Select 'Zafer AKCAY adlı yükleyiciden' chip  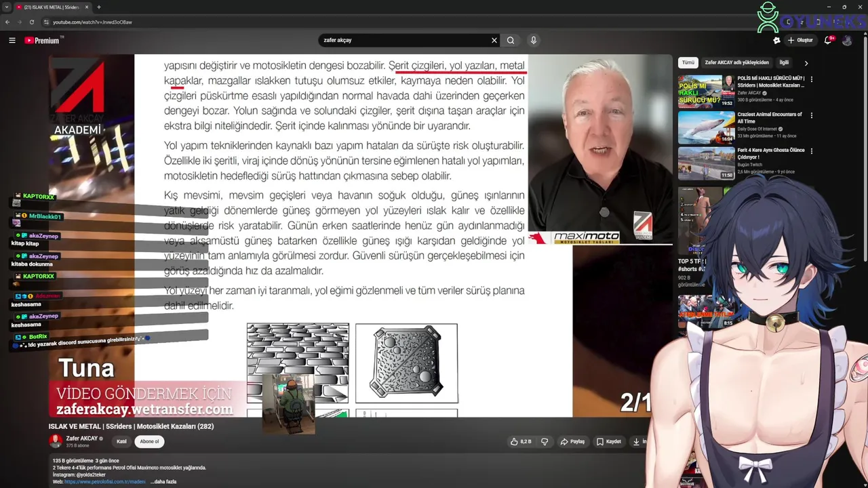tap(736, 62)
